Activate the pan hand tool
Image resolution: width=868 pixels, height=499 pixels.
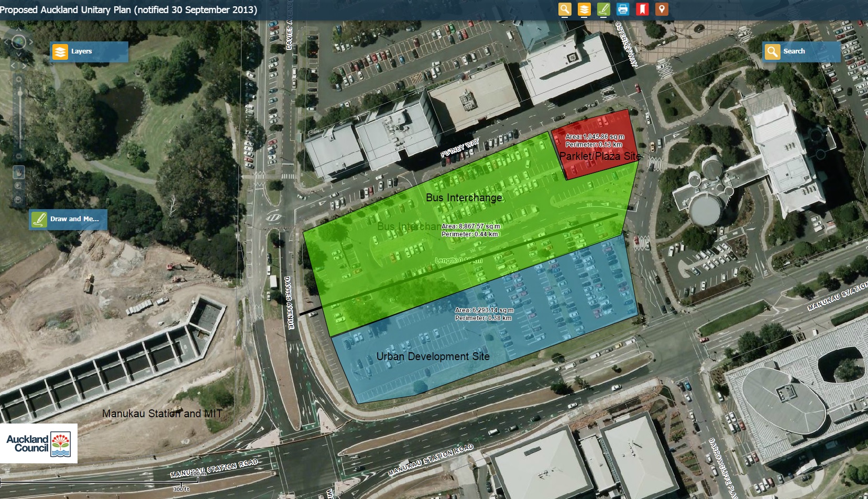coord(19,172)
